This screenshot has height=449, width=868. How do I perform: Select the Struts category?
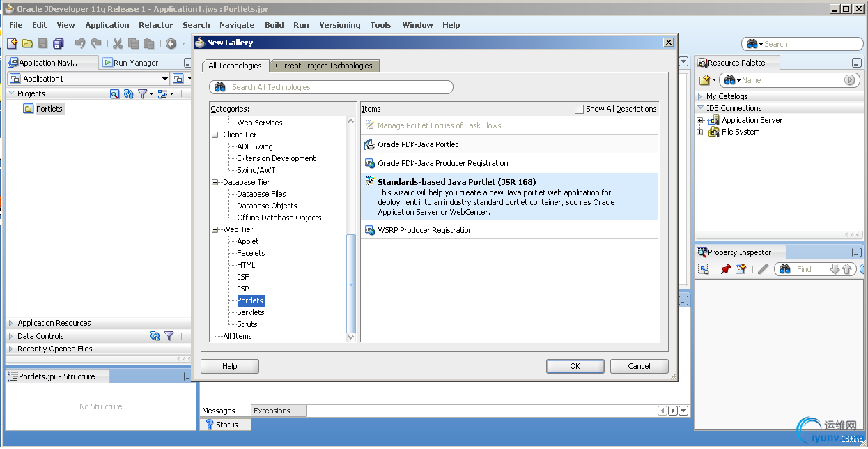point(247,324)
